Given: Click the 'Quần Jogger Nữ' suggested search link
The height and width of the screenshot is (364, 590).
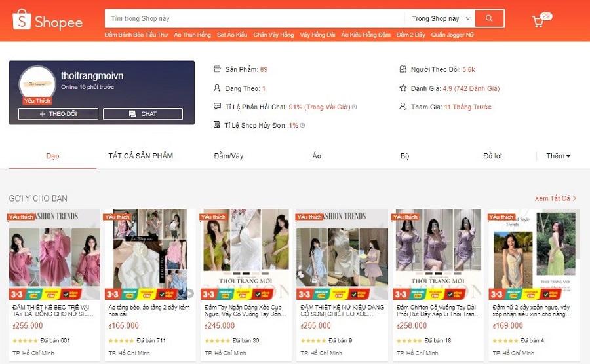Looking at the screenshot, I should coord(452,35).
